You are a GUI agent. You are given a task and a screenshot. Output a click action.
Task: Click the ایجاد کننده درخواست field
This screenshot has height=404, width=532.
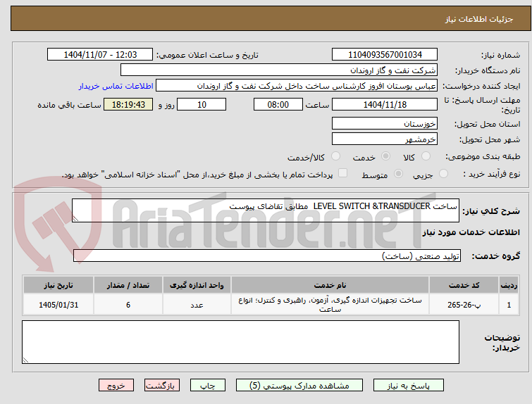(x=296, y=85)
